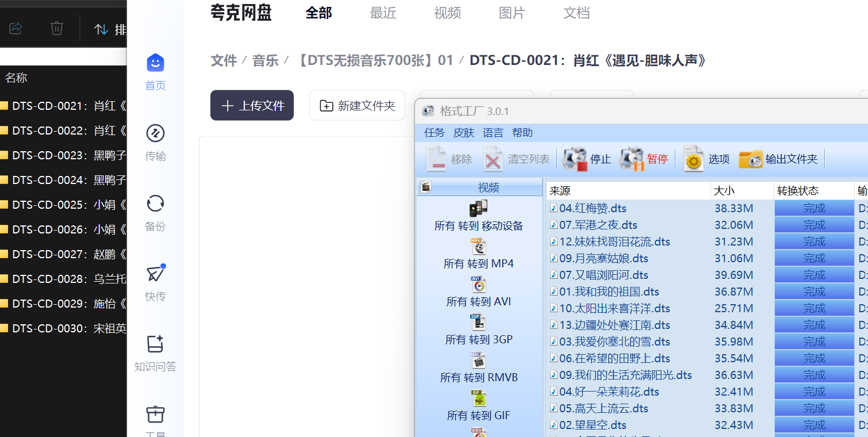868x437 pixels.
Task: Open the 选项 options gear icon
Action: 693,159
